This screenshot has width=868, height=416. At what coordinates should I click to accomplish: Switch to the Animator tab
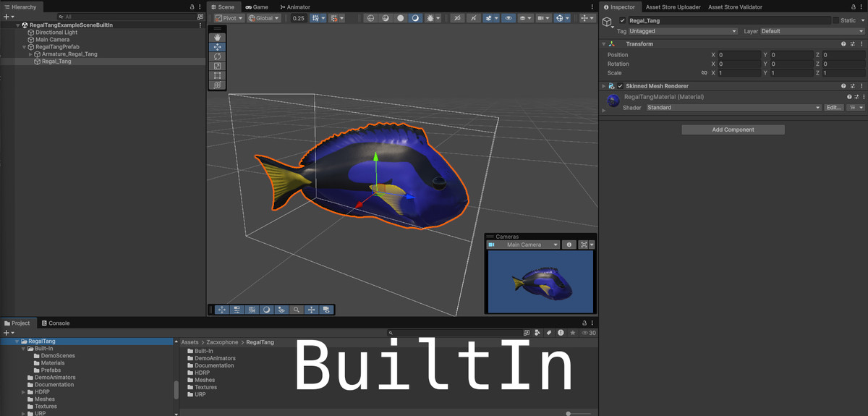pyautogui.click(x=294, y=7)
